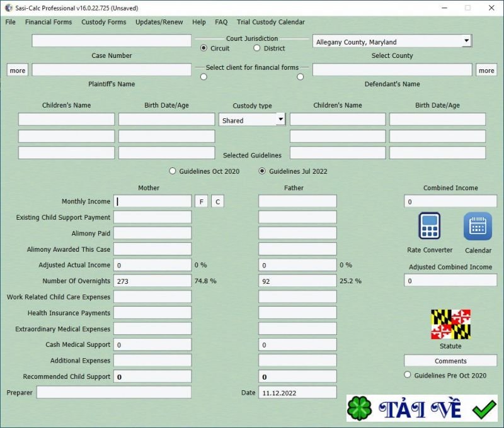Click Father's Number Of Overnights field

(297, 281)
